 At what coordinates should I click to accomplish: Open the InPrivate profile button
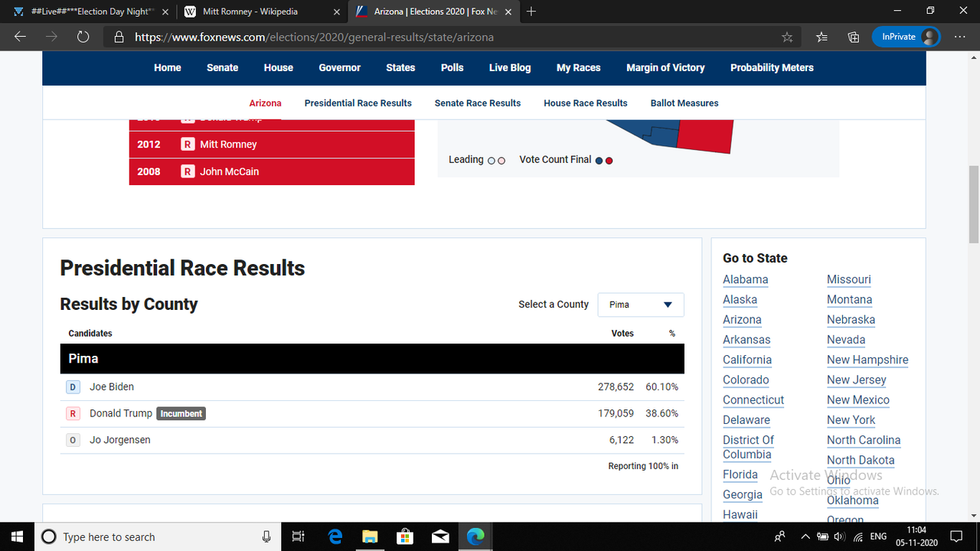pyautogui.click(x=906, y=37)
